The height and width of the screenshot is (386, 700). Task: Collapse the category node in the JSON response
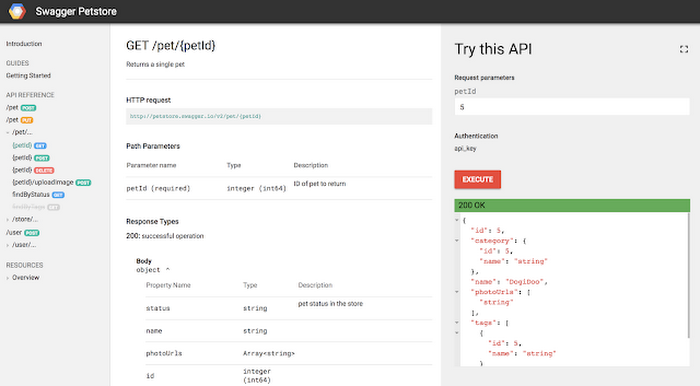click(457, 241)
